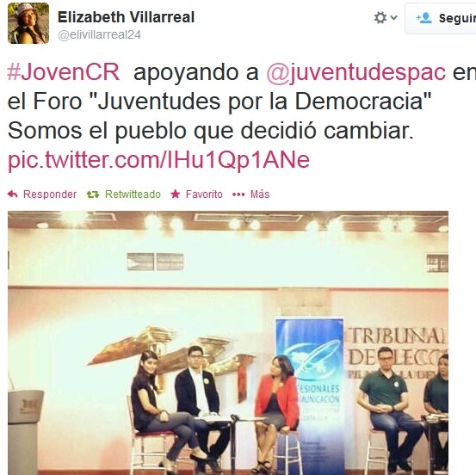476x475 pixels.
Task: Click the three-dots more icon
Action: [x=238, y=194]
